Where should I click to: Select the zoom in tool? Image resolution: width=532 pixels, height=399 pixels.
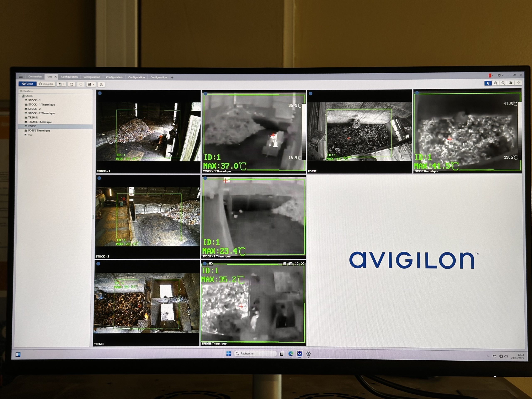(x=495, y=83)
